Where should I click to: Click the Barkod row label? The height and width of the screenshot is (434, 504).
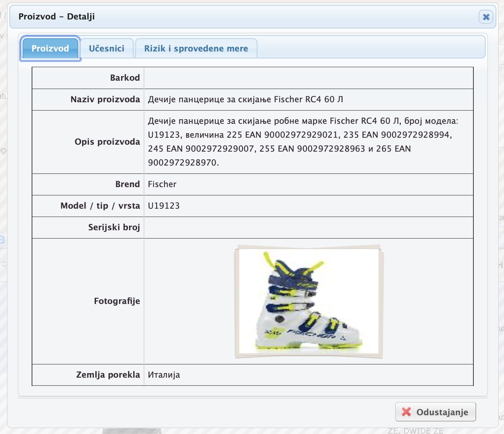tap(125, 78)
